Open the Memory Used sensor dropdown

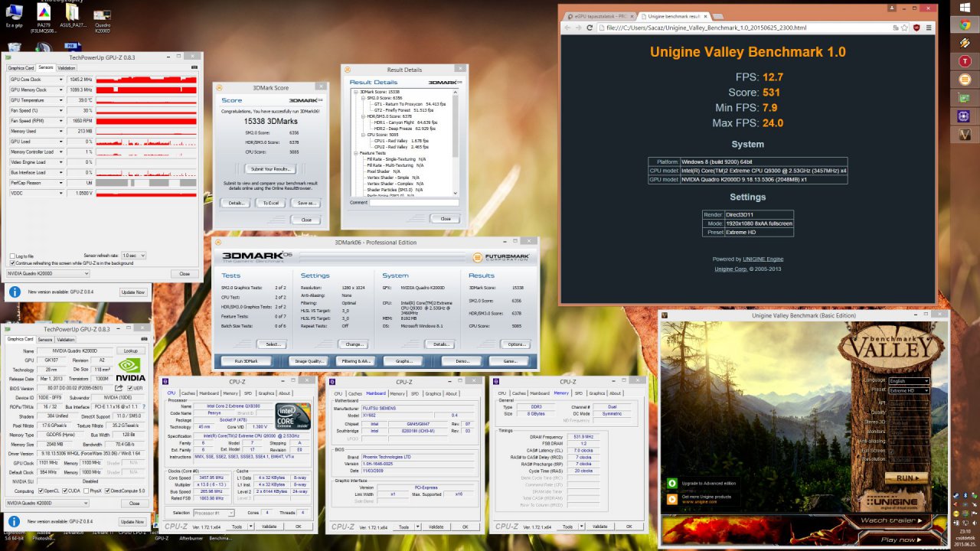coord(61,131)
